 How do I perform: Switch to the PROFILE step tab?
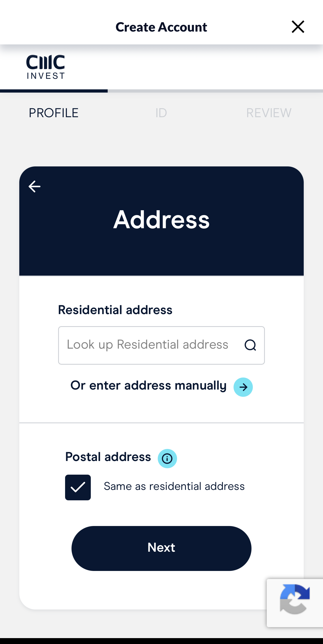(x=54, y=113)
